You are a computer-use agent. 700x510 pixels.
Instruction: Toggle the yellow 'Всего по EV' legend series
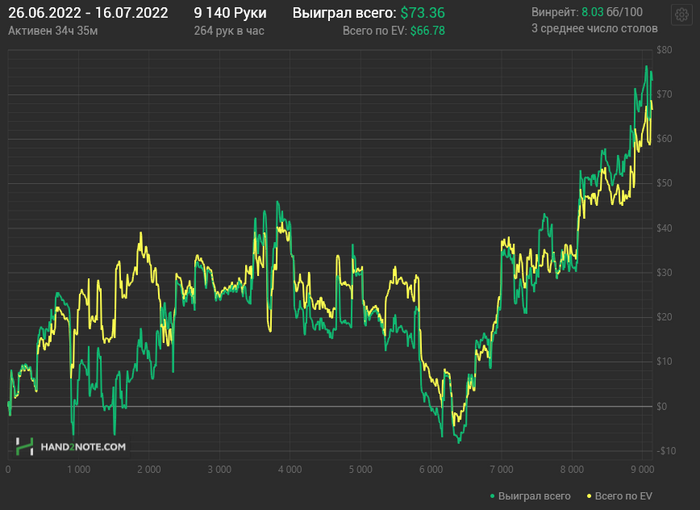point(619,496)
